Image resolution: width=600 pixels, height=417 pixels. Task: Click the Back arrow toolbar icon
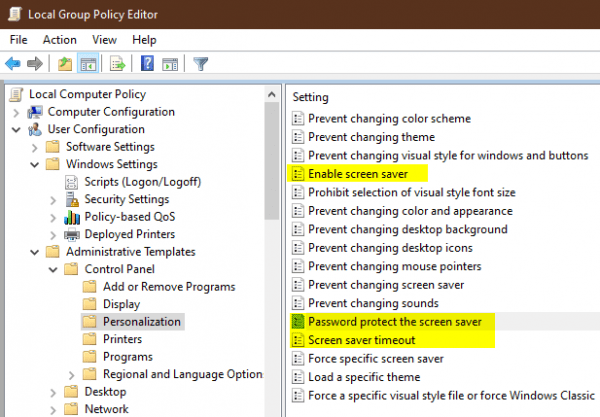(13, 64)
